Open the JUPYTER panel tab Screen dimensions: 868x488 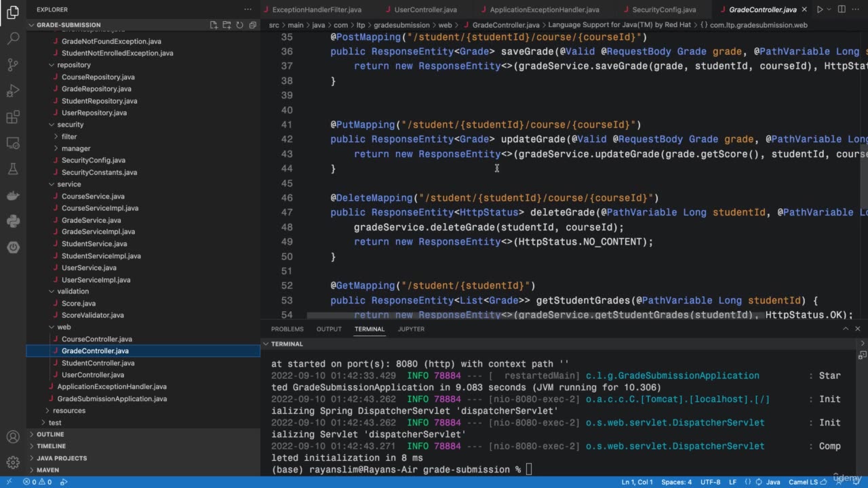tap(411, 329)
